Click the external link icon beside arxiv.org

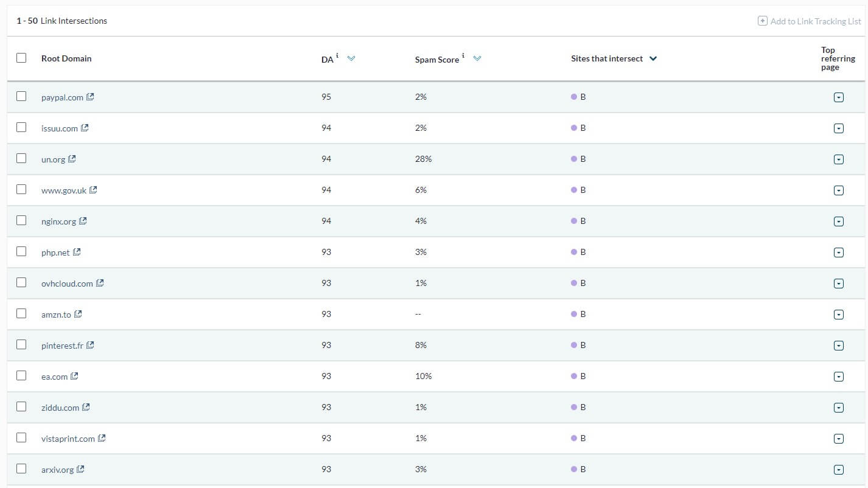coord(80,469)
